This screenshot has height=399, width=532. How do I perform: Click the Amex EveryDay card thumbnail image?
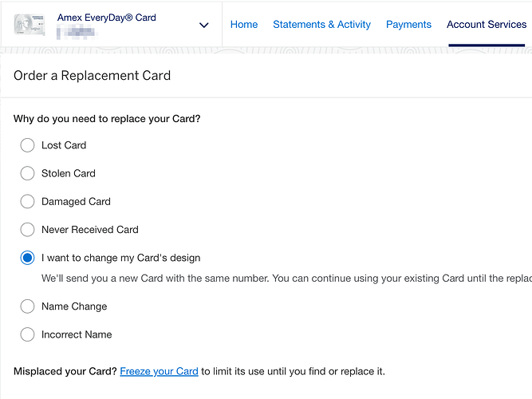pos(29,25)
